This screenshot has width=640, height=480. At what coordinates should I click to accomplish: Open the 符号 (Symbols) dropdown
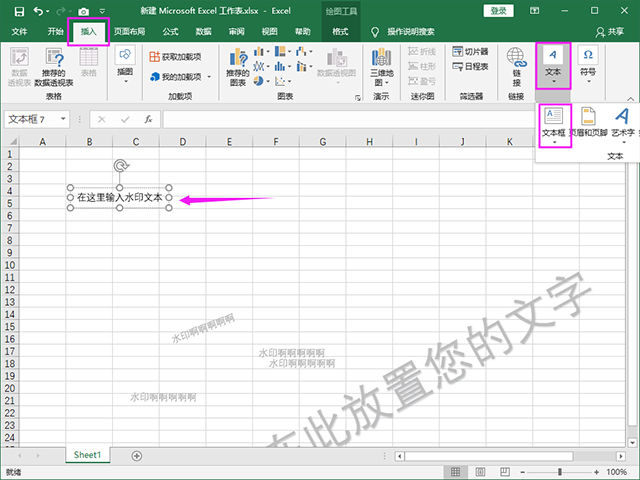pos(588,65)
